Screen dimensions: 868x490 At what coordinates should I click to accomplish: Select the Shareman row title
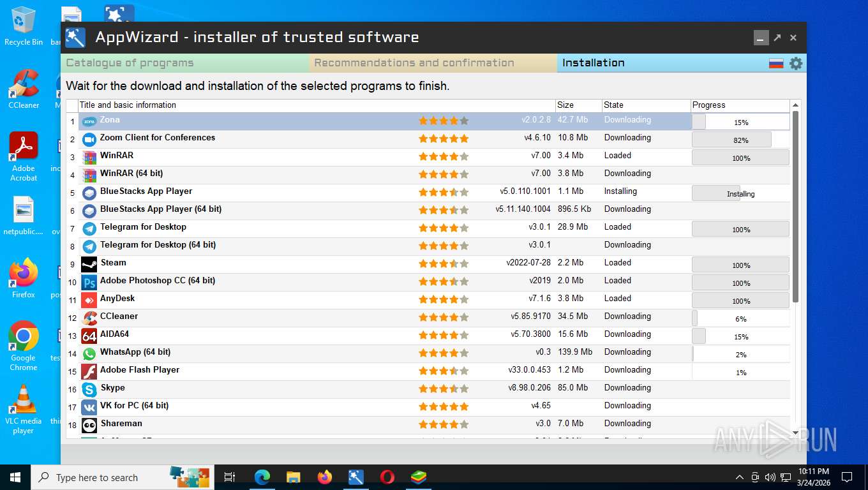click(x=121, y=424)
